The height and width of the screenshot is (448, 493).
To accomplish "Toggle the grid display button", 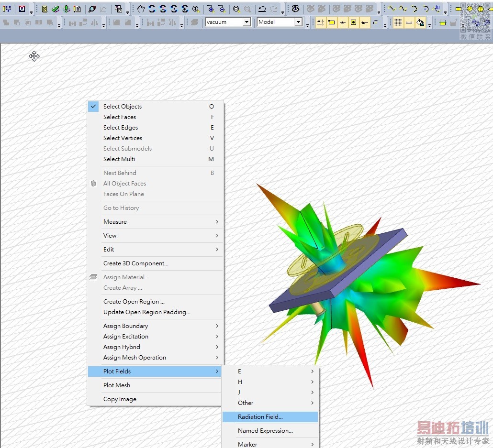I will [x=398, y=22].
